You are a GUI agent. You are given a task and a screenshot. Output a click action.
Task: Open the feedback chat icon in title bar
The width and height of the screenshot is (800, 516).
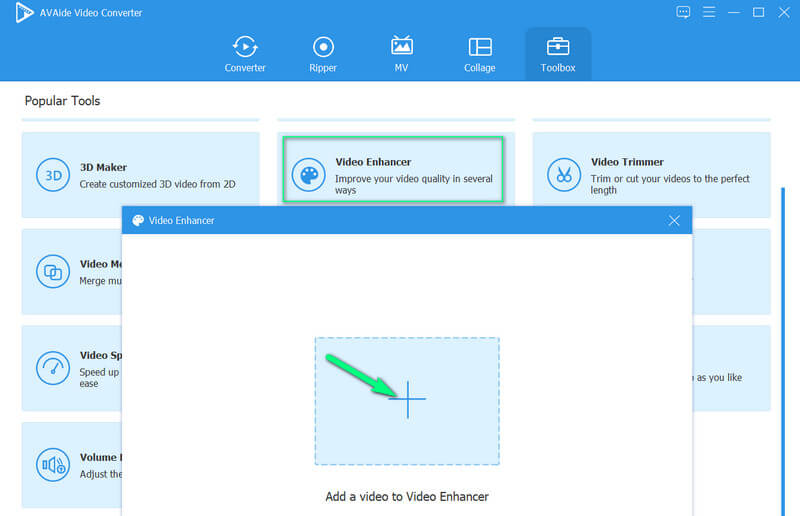click(683, 12)
